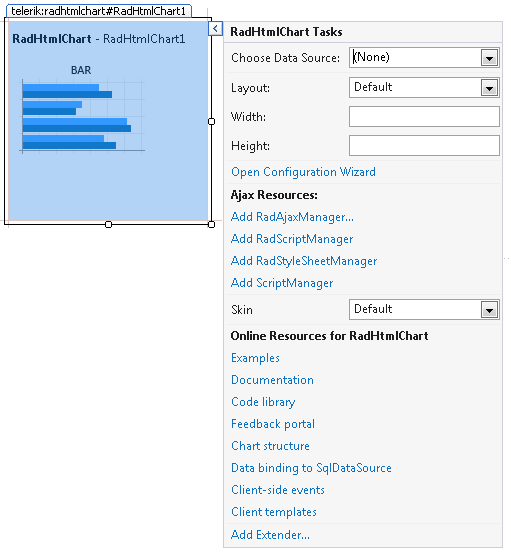This screenshot has height=559, width=511.
Task: Open the Documentation link
Action: point(272,380)
